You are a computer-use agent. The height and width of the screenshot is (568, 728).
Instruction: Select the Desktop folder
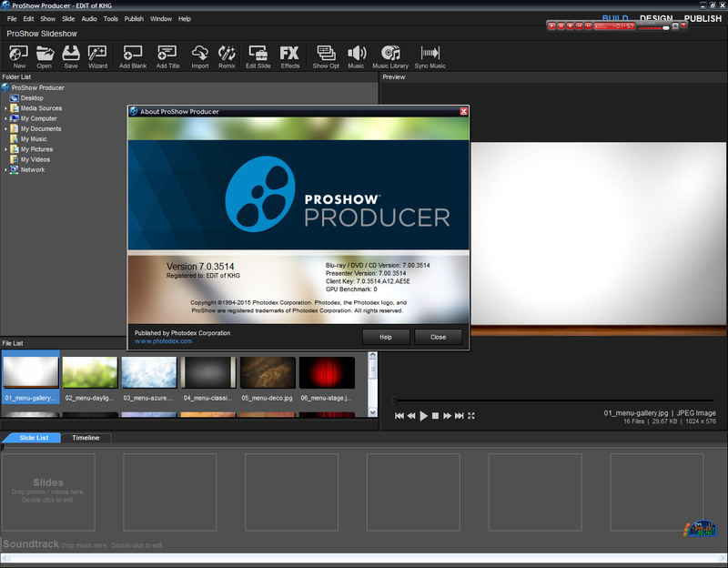coord(26,98)
